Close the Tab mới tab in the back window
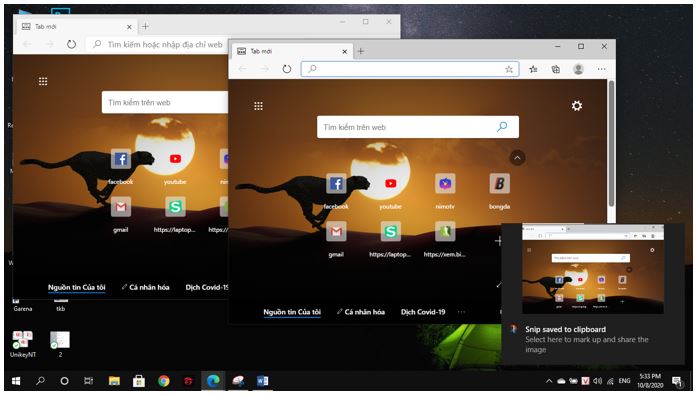 point(129,27)
